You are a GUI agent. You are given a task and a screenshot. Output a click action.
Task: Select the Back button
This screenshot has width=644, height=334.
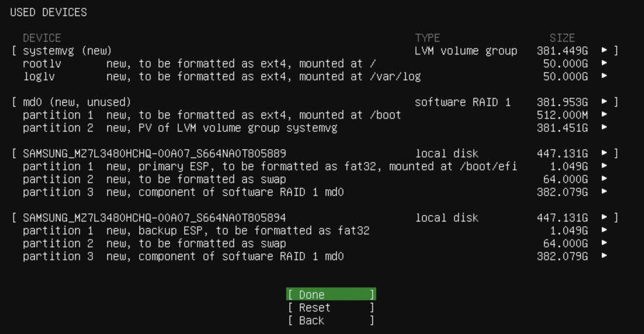pyautogui.click(x=331, y=320)
